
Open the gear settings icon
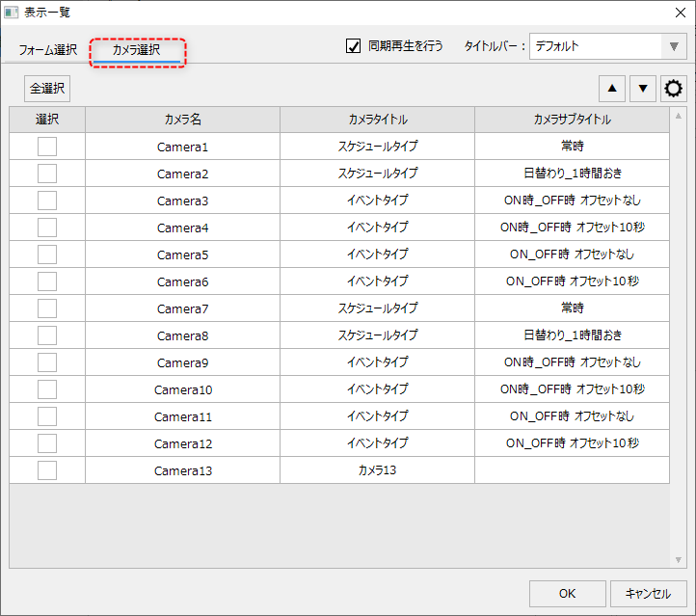tap(673, 89)
